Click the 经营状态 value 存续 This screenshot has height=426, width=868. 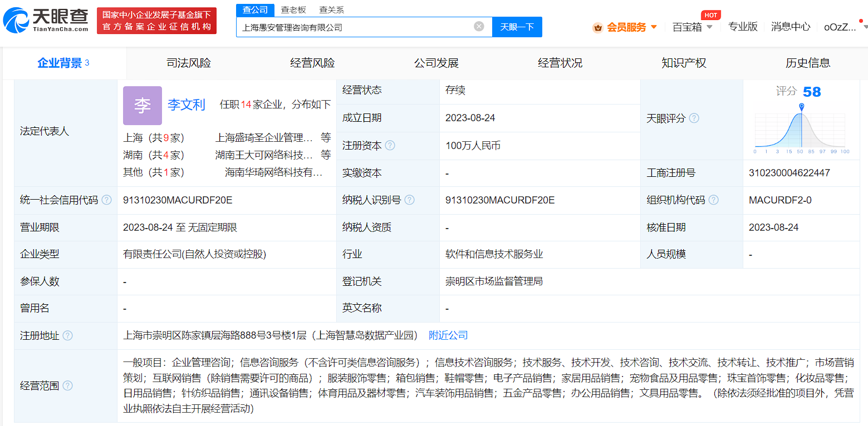point(455,90)
